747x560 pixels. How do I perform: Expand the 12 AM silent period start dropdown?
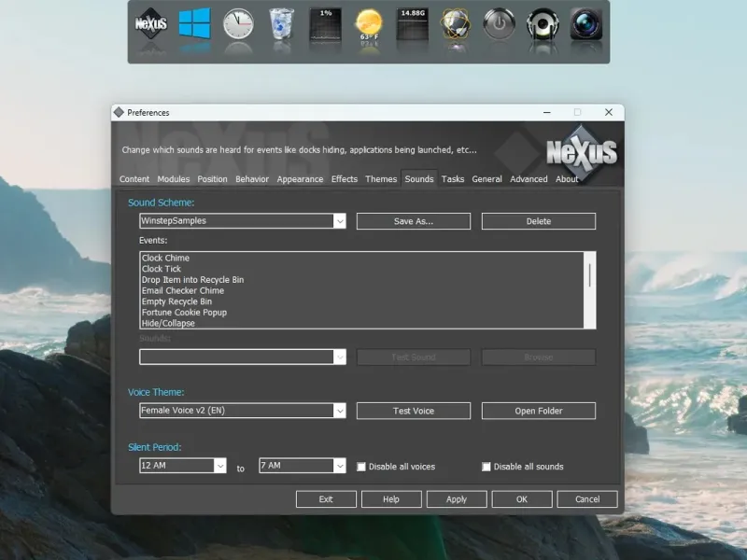coord(220,465)
